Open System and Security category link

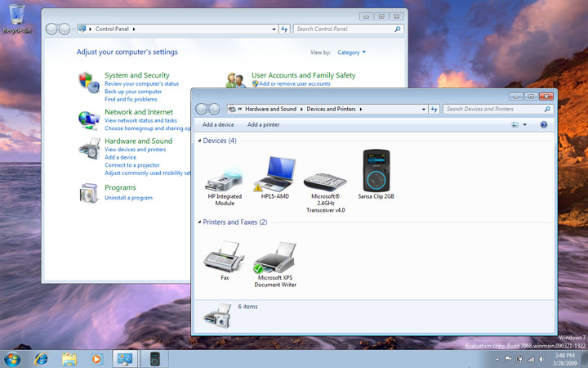coord(136,75)
